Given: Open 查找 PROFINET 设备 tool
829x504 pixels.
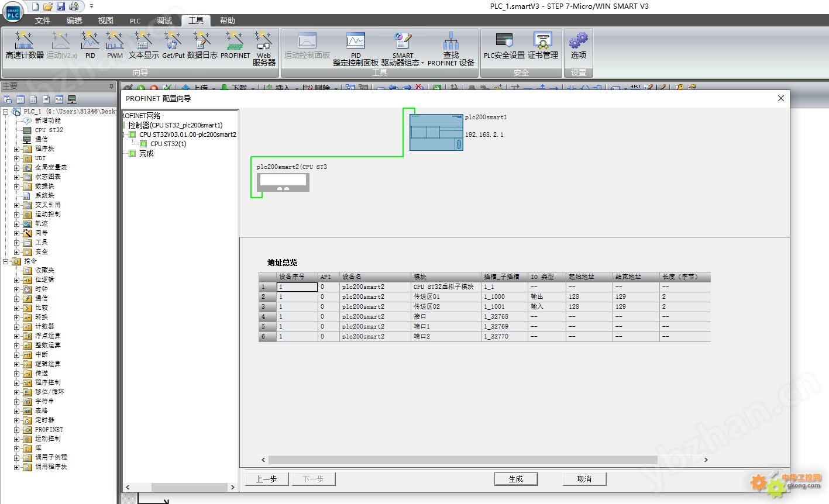Looking at the screenshot, I should coord(450,41).
